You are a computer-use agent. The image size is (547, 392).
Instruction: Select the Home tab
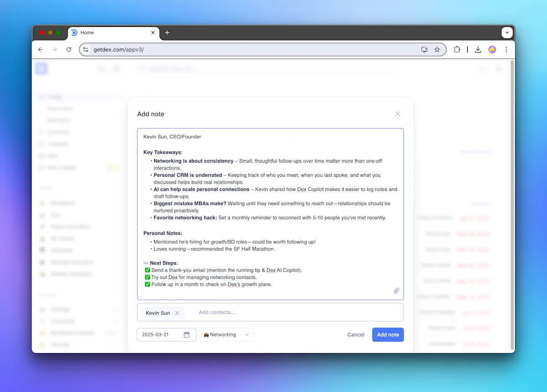pyautogui.click(x=113, y=33)
